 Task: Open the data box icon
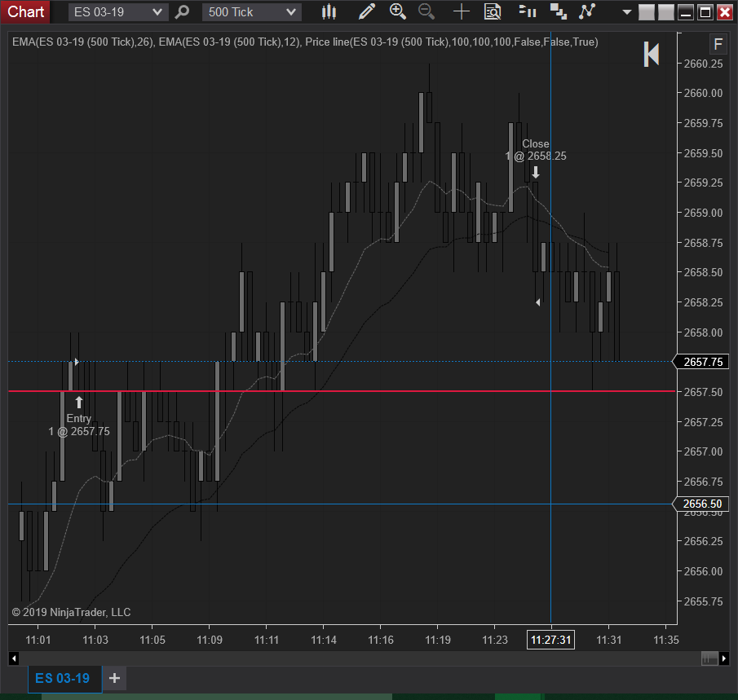[x=493, y=11]
